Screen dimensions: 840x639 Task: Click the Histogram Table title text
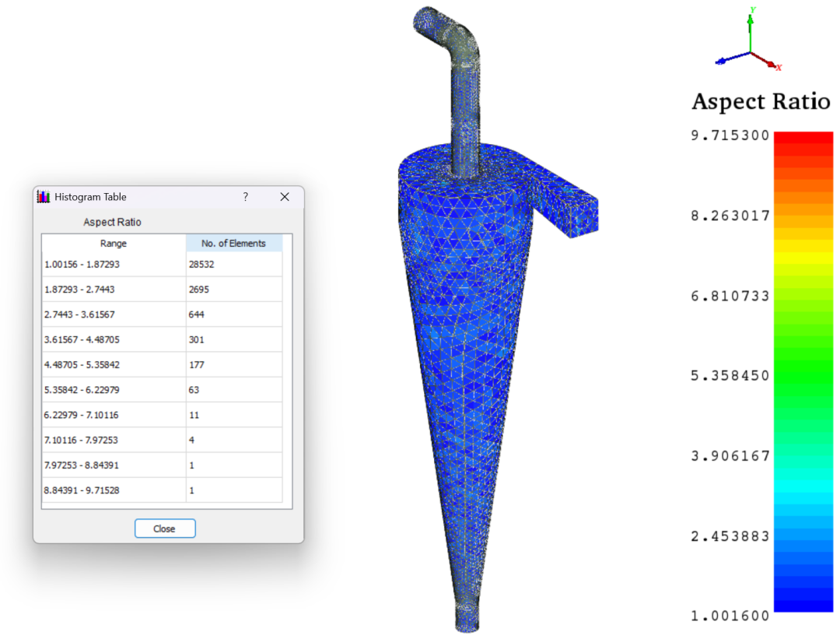click(x=90, y=197)
